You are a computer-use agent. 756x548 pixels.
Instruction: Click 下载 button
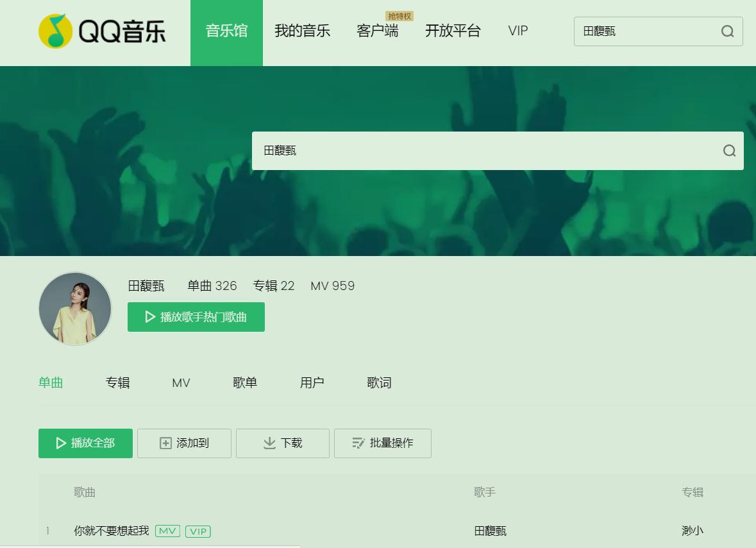tap(283, 443)
